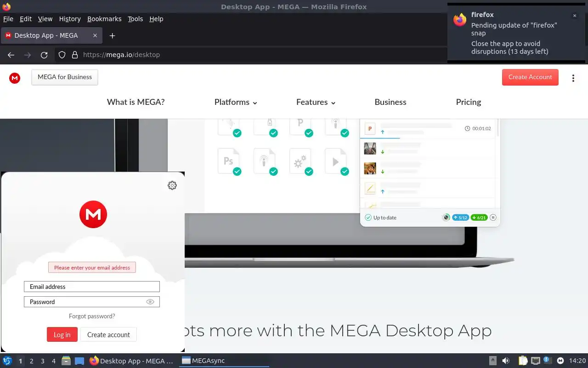The height and width of the screenshot is (368, 588).
Task: Close the Desktop App - MEGA tab
Action: coord(95,35)
